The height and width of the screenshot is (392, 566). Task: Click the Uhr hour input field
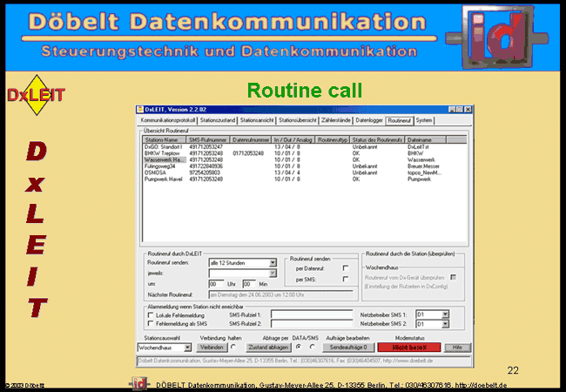click(216, 284)
